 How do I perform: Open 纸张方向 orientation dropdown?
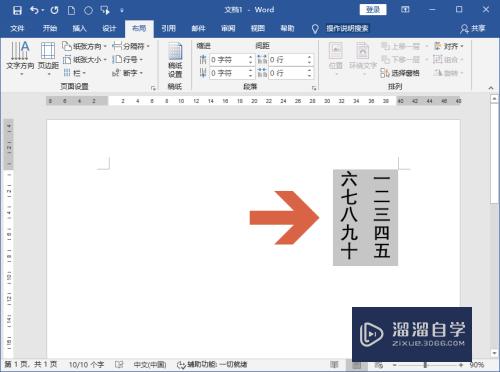[x=84, y=46]
